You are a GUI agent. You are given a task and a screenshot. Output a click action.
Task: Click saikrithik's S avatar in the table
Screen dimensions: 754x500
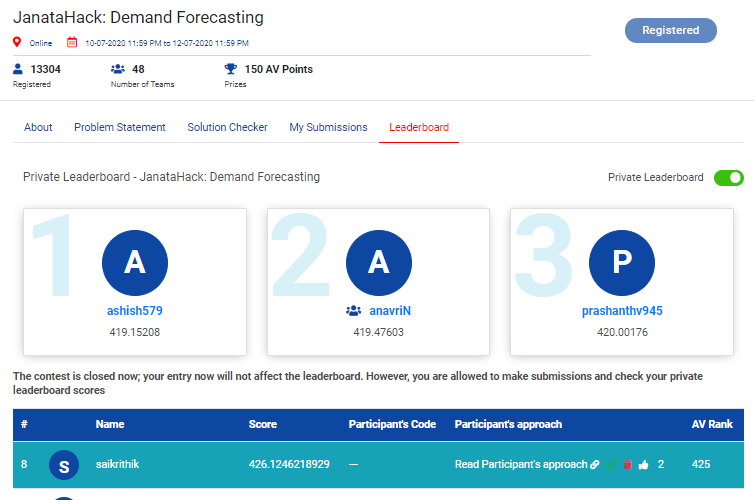pyautogui.click(x=64, y=465)
